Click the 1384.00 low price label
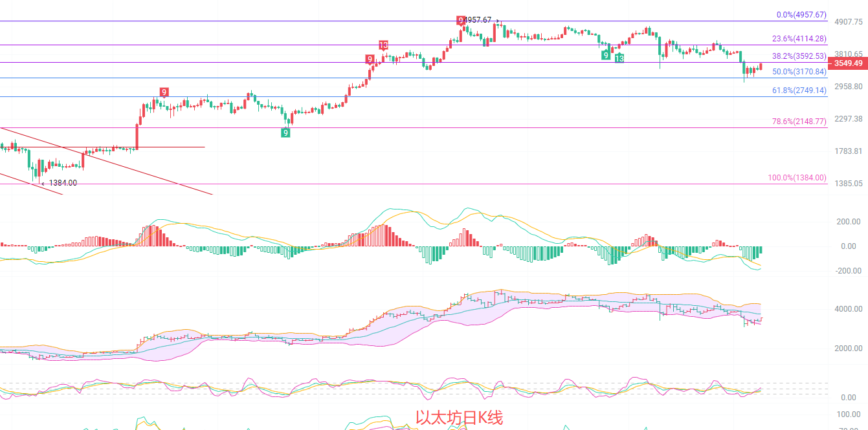 (x=63, y=183)
